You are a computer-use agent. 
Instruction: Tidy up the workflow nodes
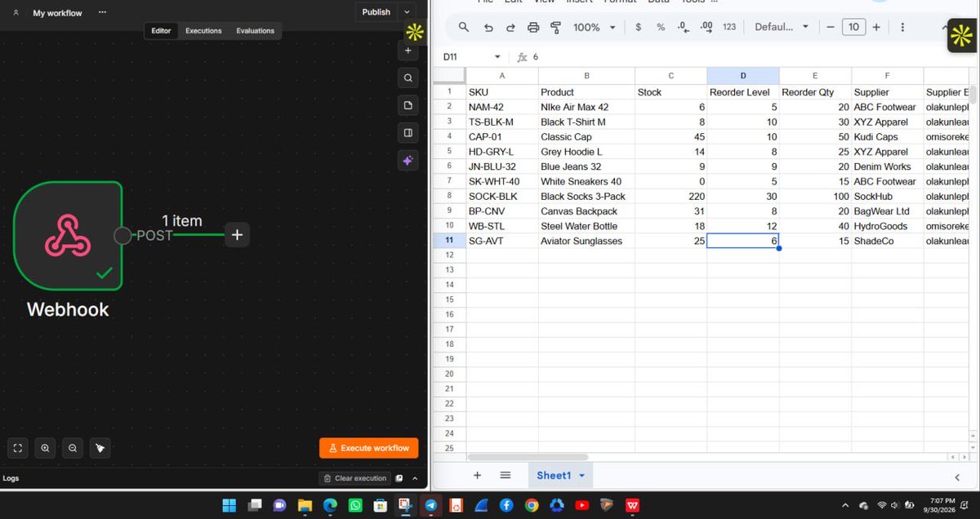[100, 448]
